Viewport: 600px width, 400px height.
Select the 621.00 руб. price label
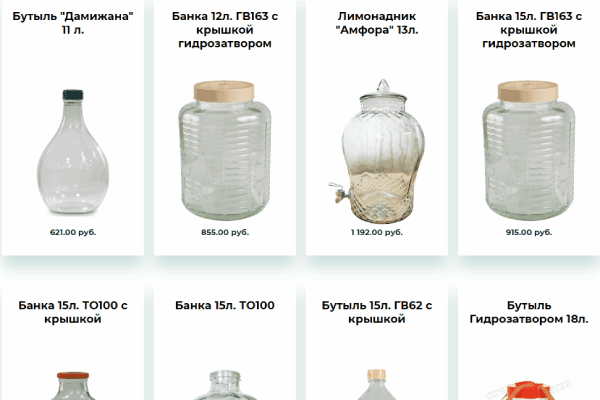[x=73, y=232]
